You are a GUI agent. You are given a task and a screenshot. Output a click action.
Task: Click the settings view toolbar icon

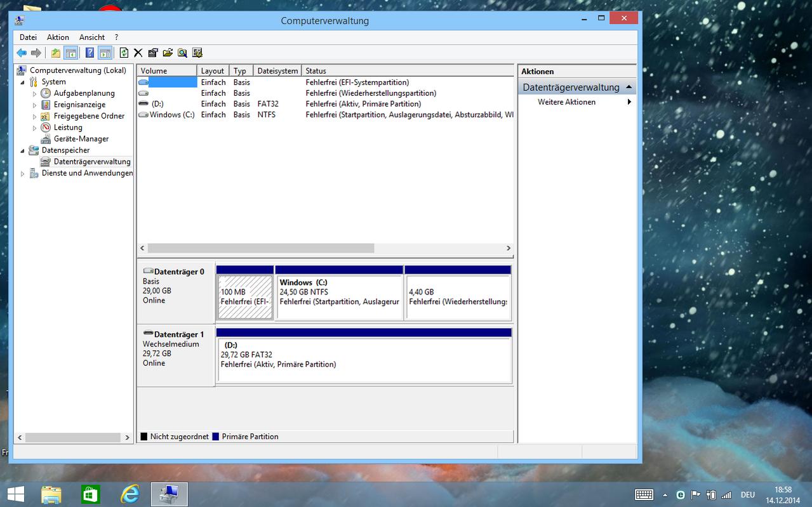pyautogui.click(x=197, y=53)
